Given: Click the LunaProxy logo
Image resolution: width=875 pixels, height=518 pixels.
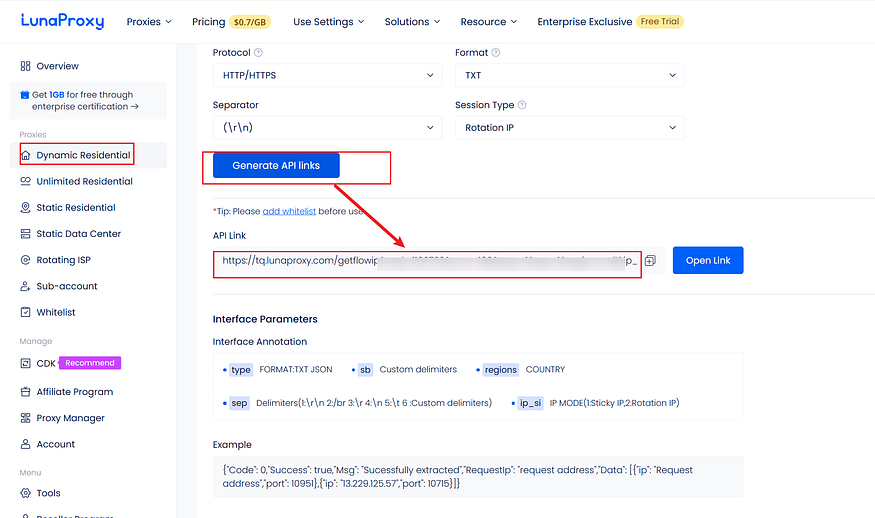Looking at the screenshot, I should coord(62,21).
